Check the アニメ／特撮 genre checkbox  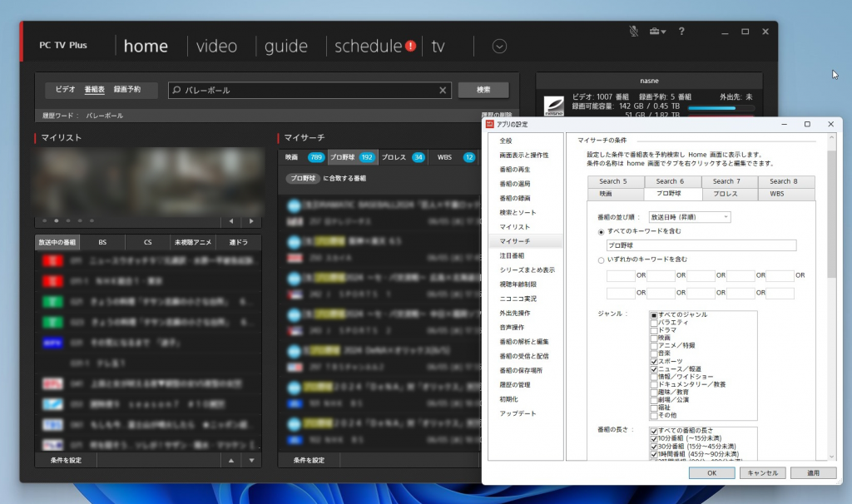click(x=654, y=345)
